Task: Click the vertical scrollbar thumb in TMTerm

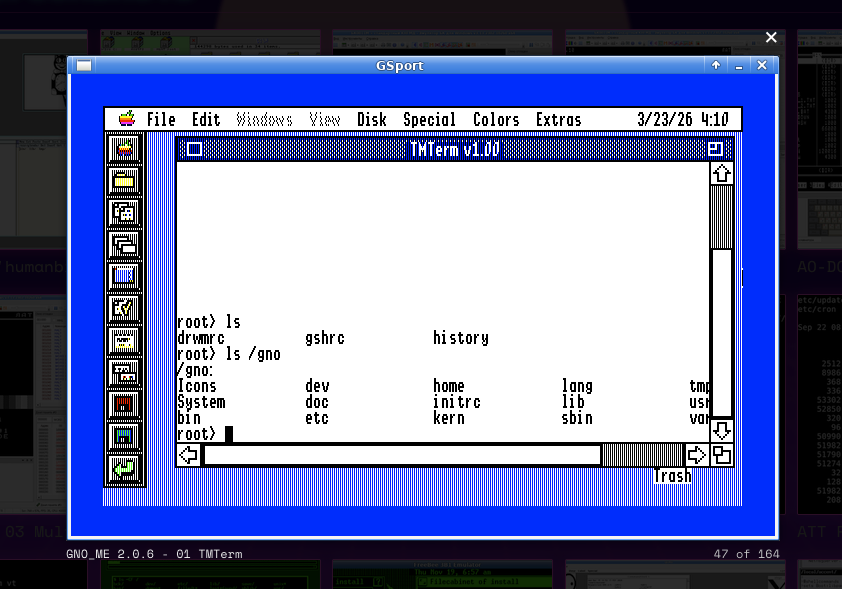Action: 722,333
